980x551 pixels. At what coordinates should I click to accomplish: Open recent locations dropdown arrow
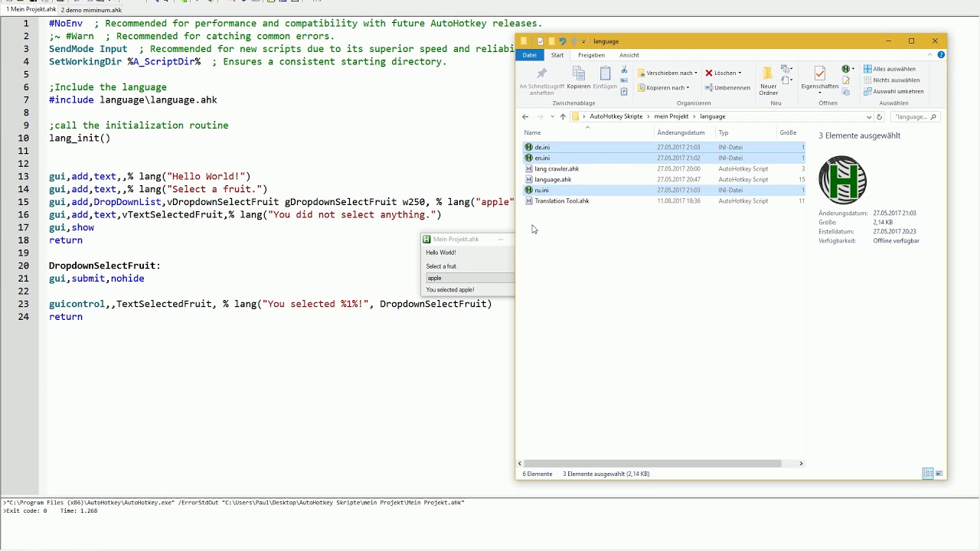pyautogui.click(x=552, y=117)
